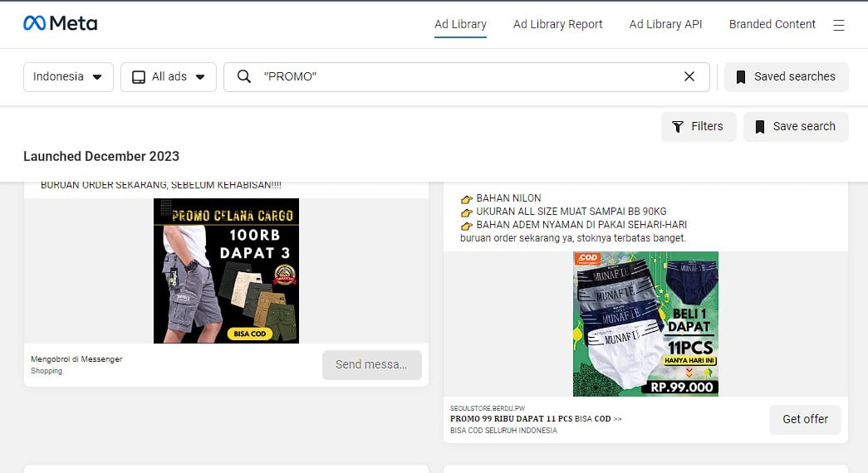The height and width of the screenshot is (473, 868).
Task: Clear the search with the X icon
Action: 689,76
